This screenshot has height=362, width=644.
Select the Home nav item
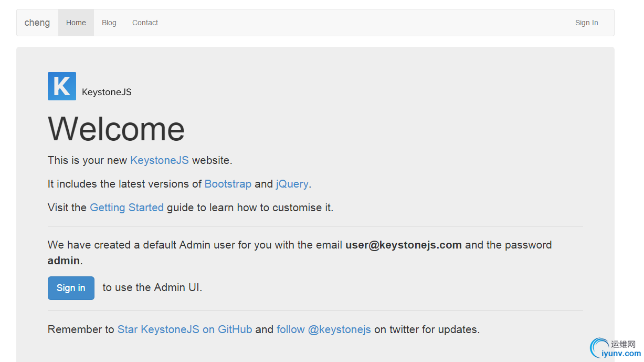pyautogui.click(x=76, y=23)
